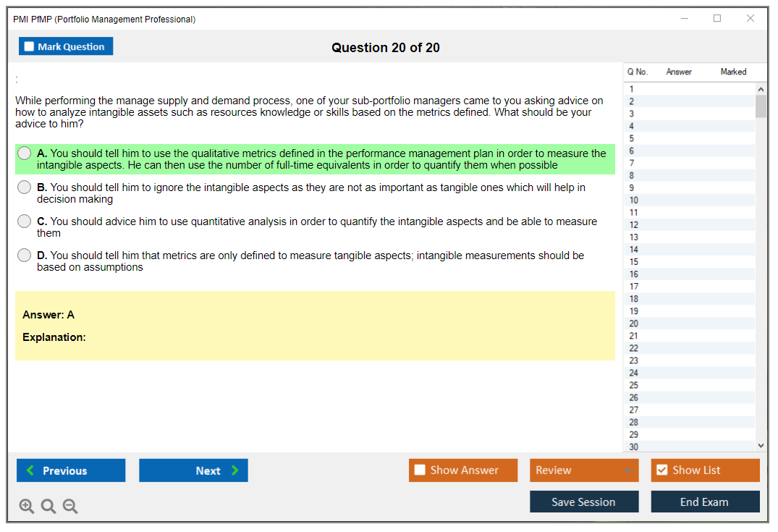This screenshot has width=778, height=532.
Task: Toggle the Mark Question checkbox
Action: tap(30, 47)
